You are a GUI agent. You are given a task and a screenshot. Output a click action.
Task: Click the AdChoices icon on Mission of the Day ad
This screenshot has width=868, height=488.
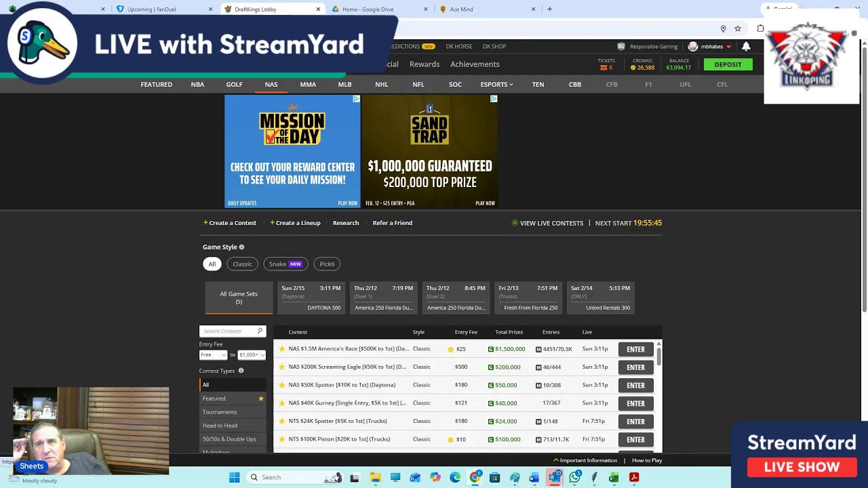click(356, 99)
